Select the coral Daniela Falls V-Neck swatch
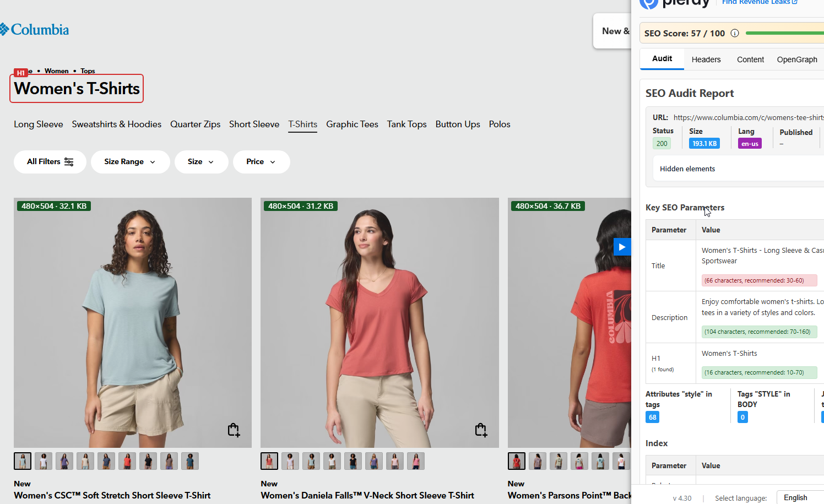 pos(269,461)
